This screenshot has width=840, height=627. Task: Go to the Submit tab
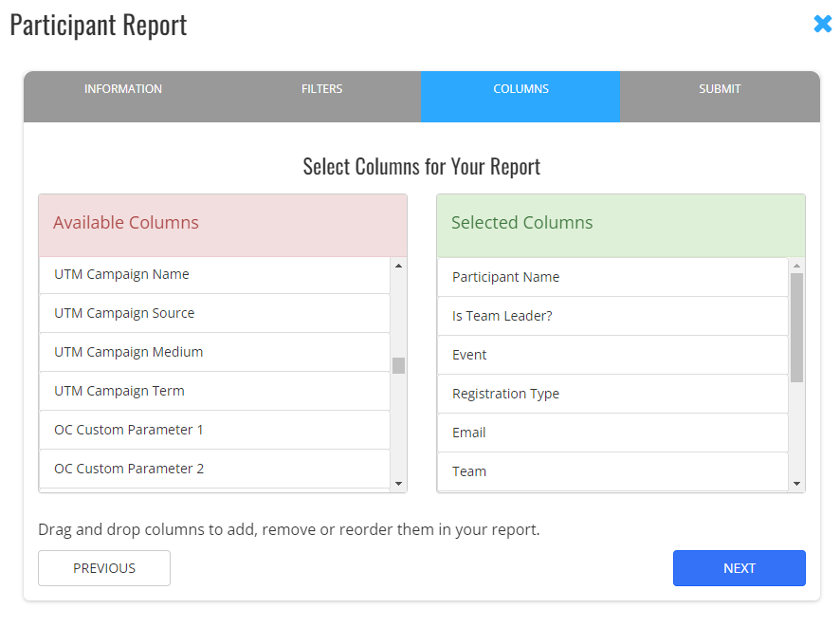click(x=720, y=89)
